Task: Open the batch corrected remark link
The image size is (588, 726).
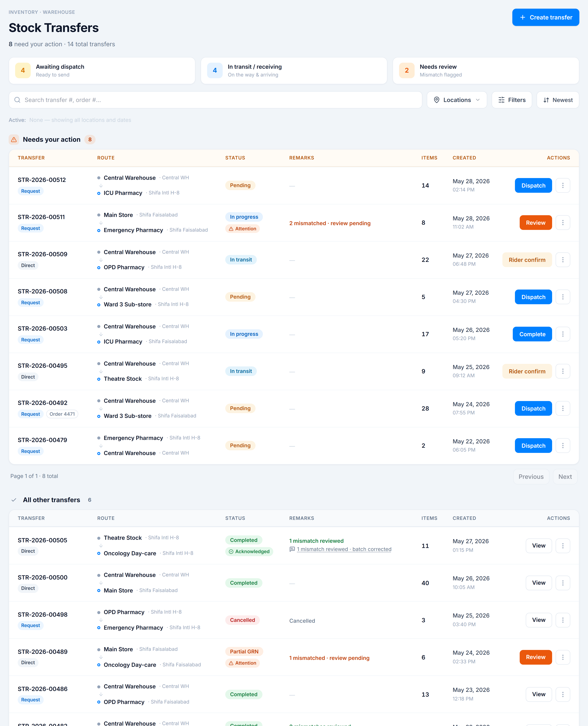Action: coord(344,549)
